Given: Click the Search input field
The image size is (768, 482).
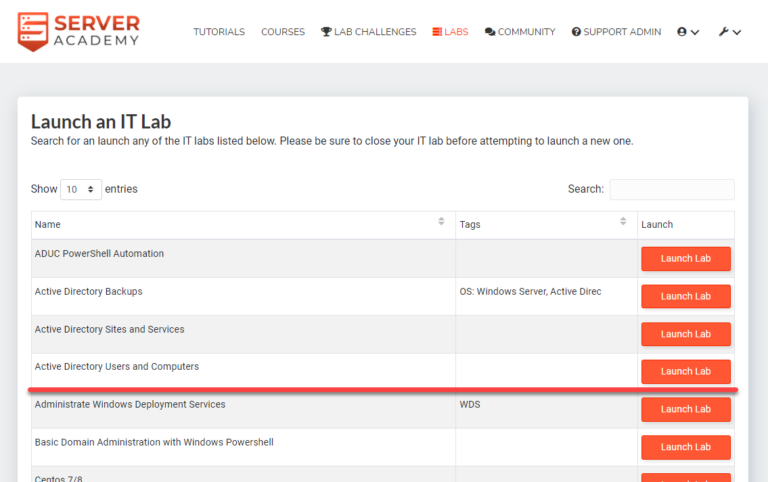Looking at the screenshot, I should 672,189.
